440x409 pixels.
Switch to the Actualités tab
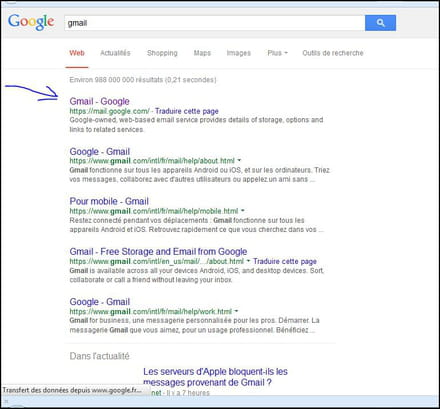(x=115, y=53)
